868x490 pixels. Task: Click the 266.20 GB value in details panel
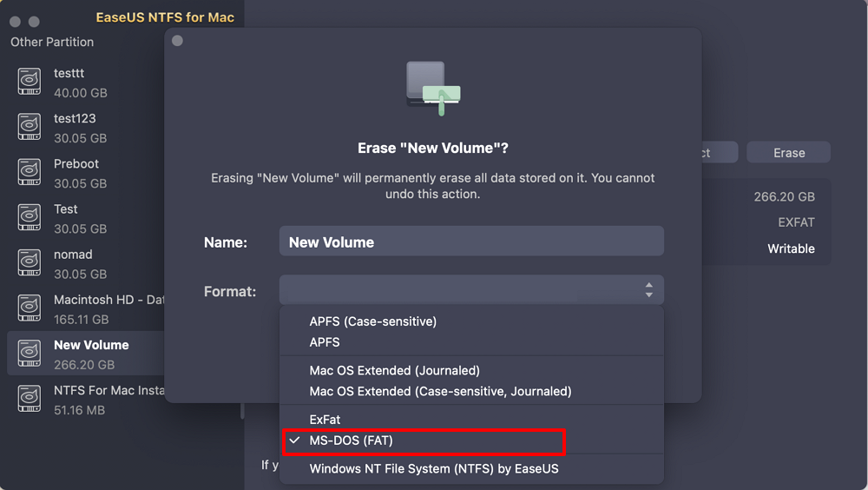click(784, 196)
